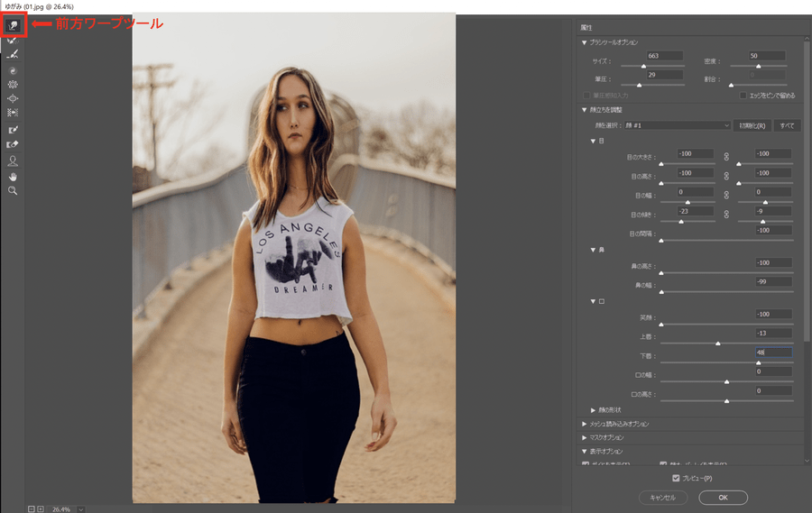
Task: Click the すべて button
Action: [x=787, y=125]
